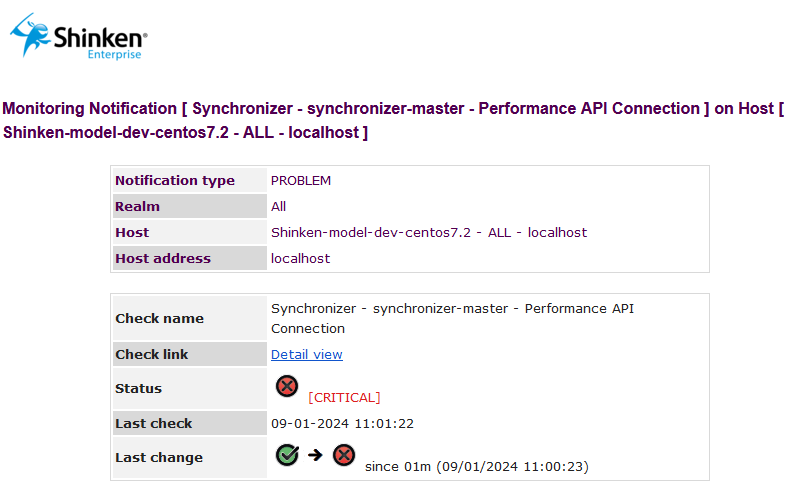Click the Shinken Enterprise logo
The height and width of the screenshot is (493, 789).
click(79, 37)
